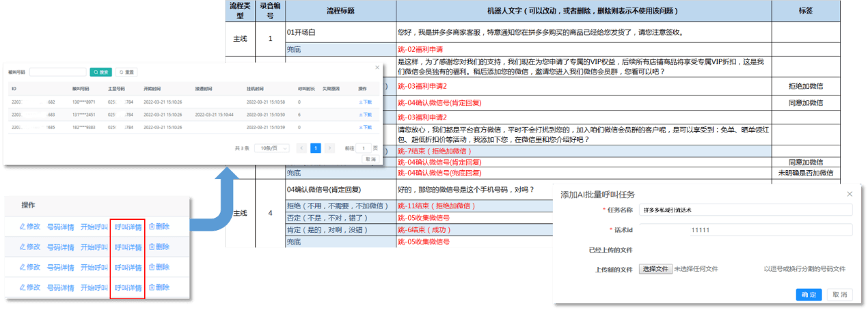
Task: Open the 10条/页 page size dropdown
Action: pos(271,148)
